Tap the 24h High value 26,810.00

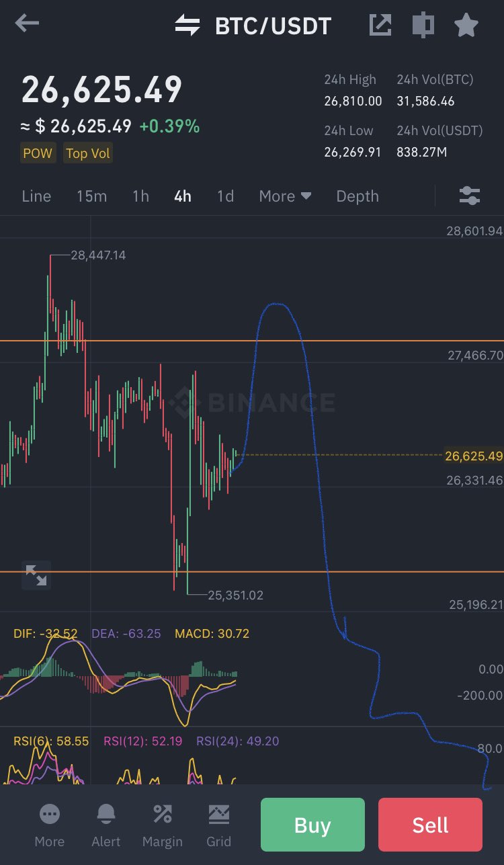(353, 101)
